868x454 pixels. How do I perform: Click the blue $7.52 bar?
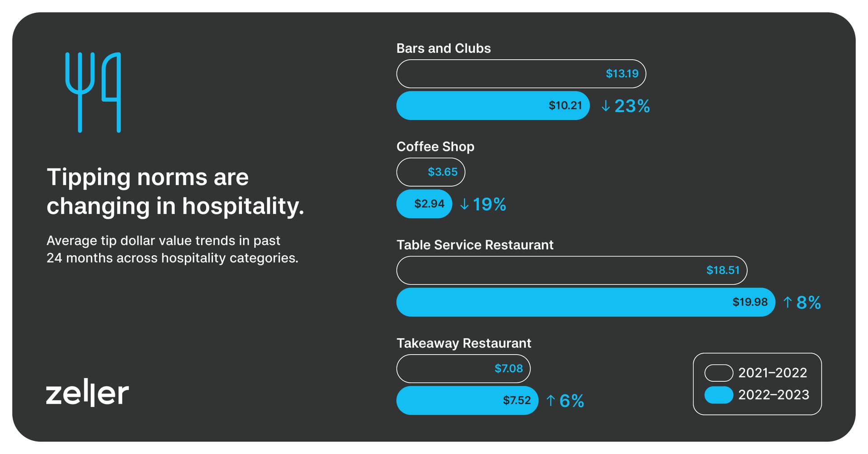coord(467,400)
